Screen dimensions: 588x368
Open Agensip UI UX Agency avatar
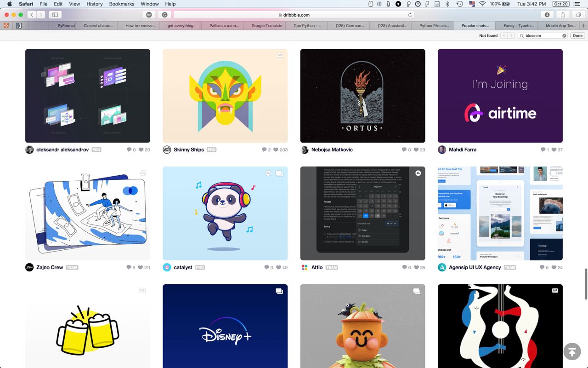442,267
